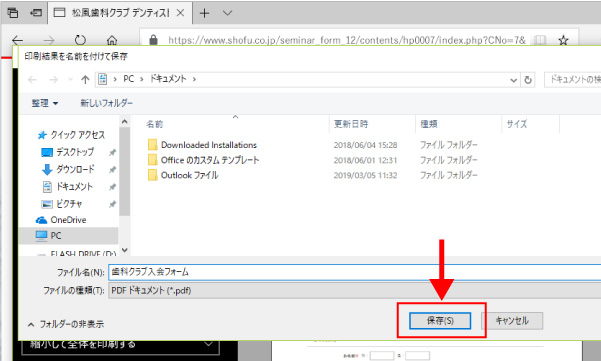Click the navigation pane scroll-down arrow
601x361 pixels.
click(124, 250)
